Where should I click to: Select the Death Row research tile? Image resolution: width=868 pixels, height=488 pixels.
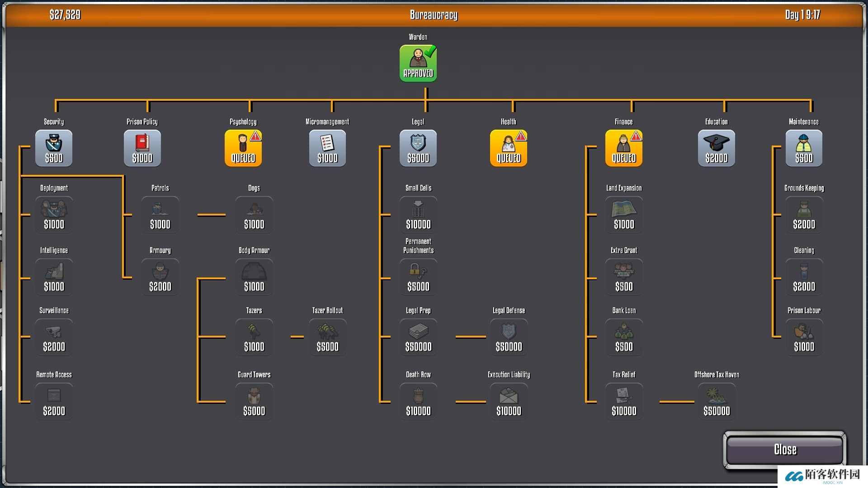click(x=418, y=401)
